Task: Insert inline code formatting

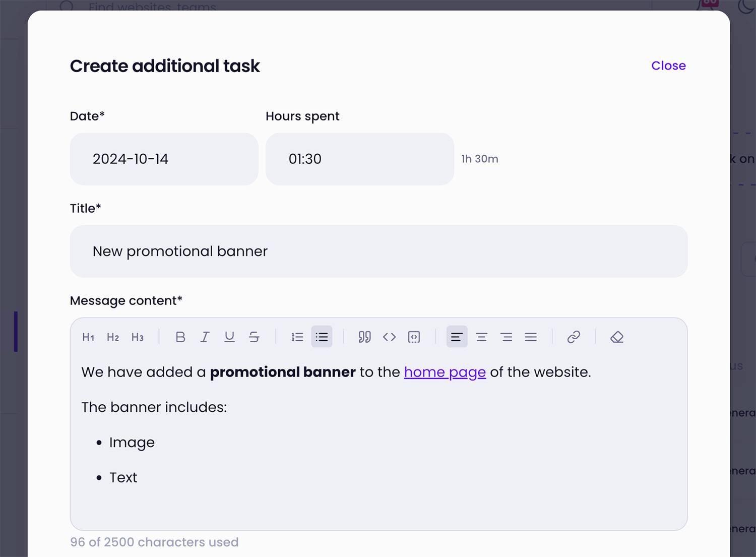Action: [389, 337]
